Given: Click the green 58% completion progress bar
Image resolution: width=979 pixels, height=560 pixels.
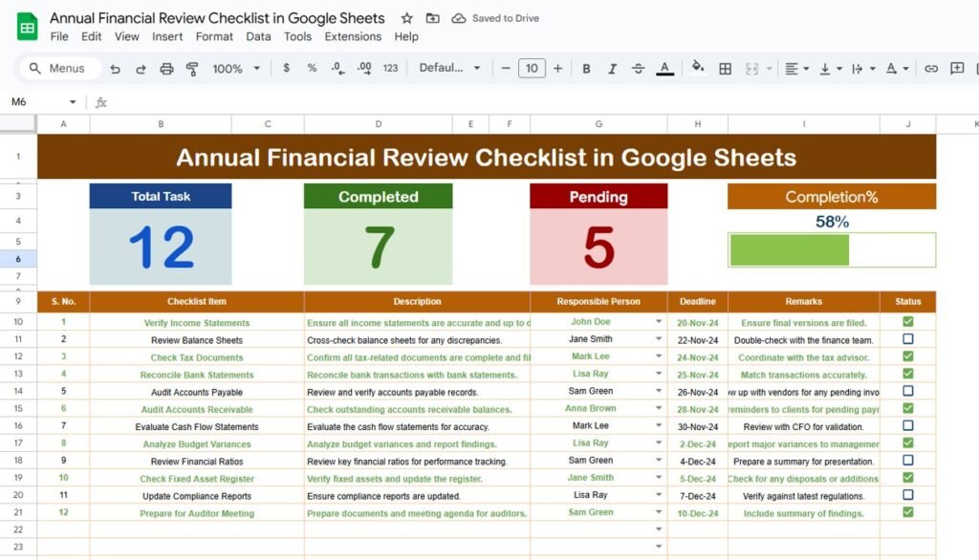Looking at the screenshot, I should pos(788,249).
